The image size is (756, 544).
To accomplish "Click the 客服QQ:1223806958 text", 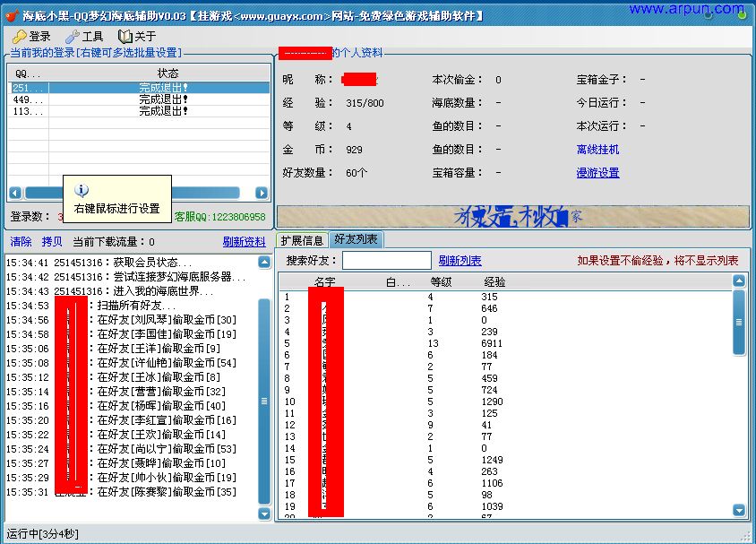I will point(219,217).
